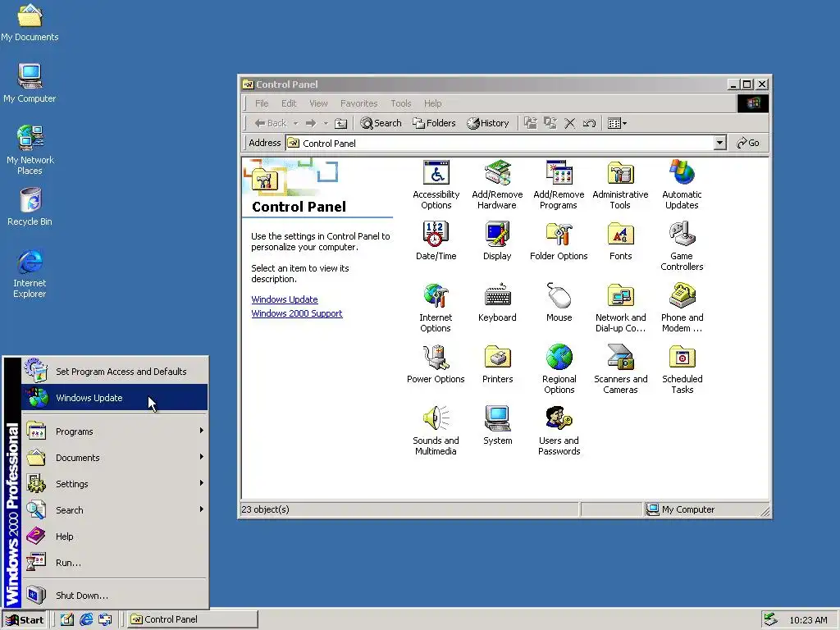Image resolution: width=840 pixels, height=630 pixels.
Task: Open the Back button history dropdown
Action: pos(295,123)
